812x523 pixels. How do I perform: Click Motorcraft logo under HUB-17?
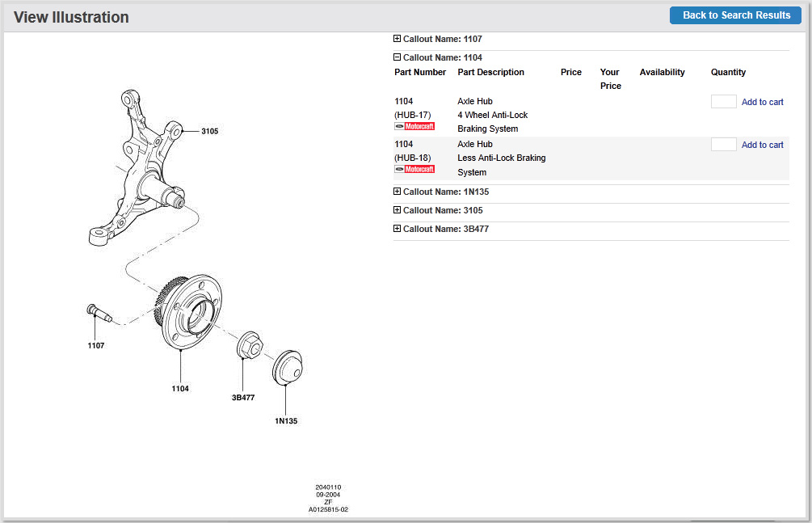click(414, 127)
